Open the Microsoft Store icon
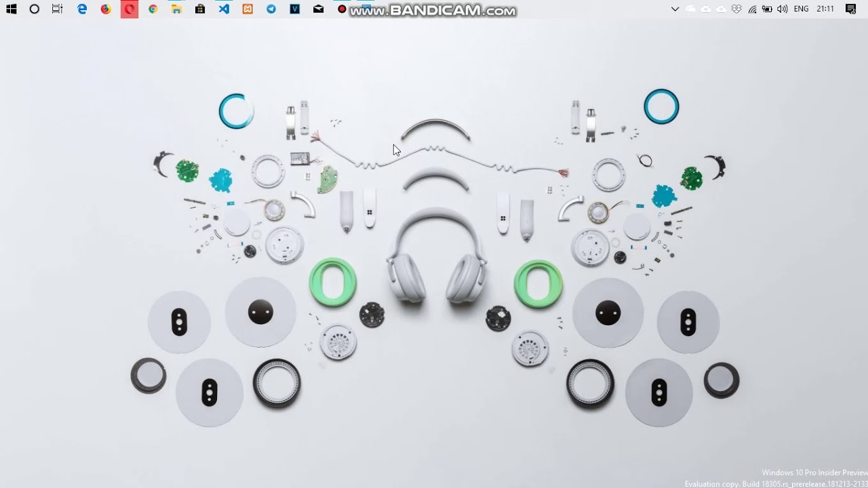 point(200,9)
